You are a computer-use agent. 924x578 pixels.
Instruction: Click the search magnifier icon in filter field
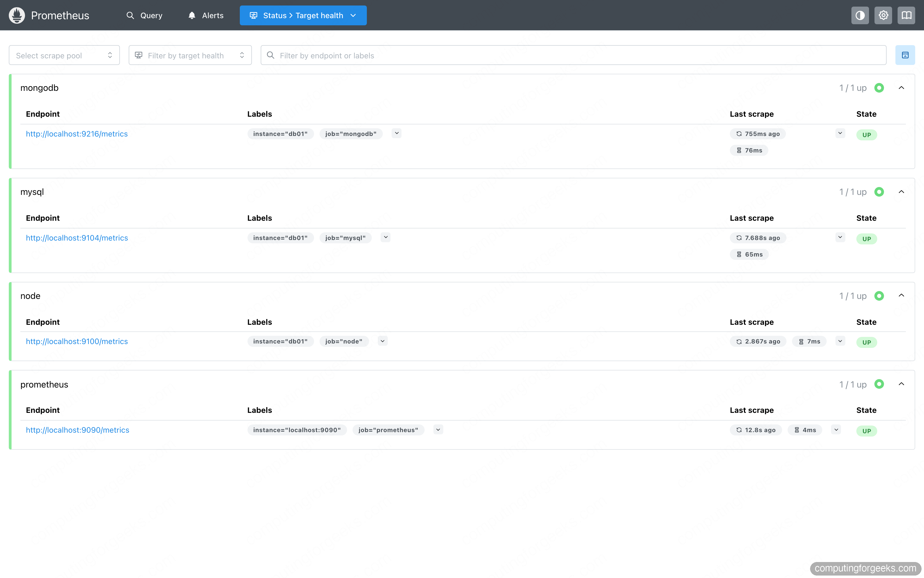[270, 55]
